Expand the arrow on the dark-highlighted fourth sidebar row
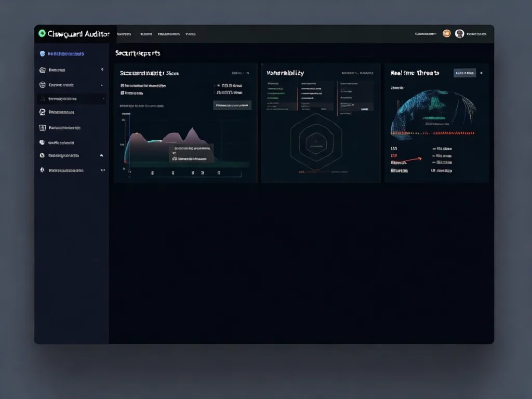The image size is (532, 399). (x=103, y=98)
